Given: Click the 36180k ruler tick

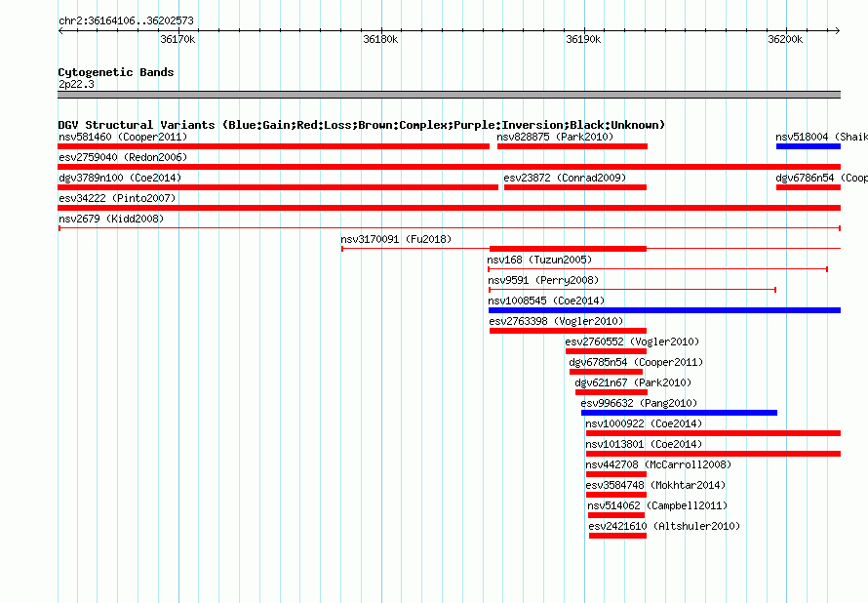Looking at the screenshot, I should click(x=380, y=39).
